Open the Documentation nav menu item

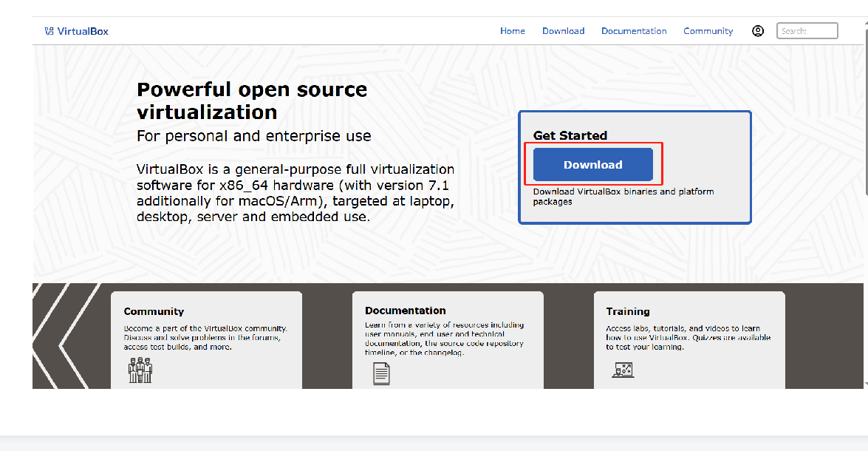[x=634, y=31]
